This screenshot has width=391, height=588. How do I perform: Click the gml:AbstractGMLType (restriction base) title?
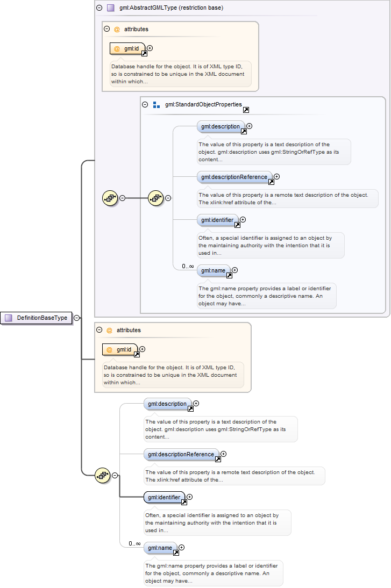point(171,8)
